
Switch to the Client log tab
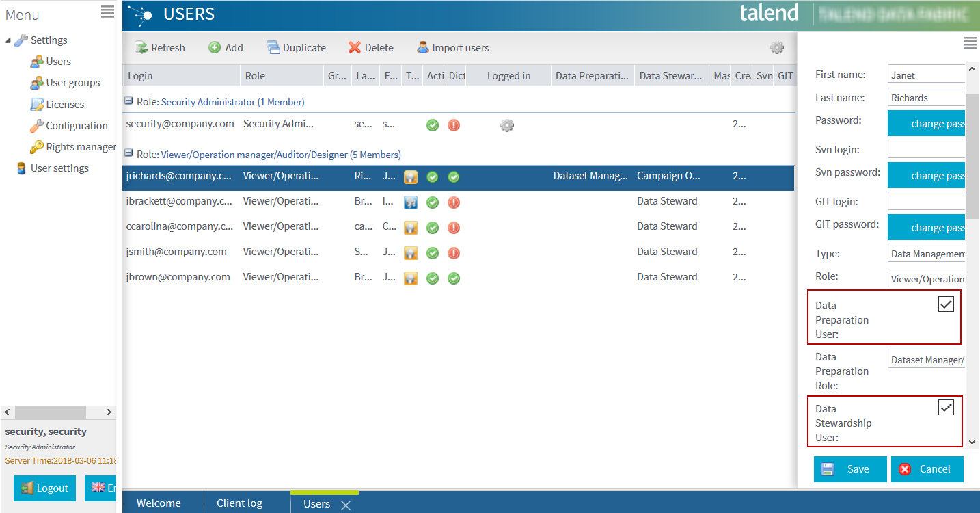[239, 503]
